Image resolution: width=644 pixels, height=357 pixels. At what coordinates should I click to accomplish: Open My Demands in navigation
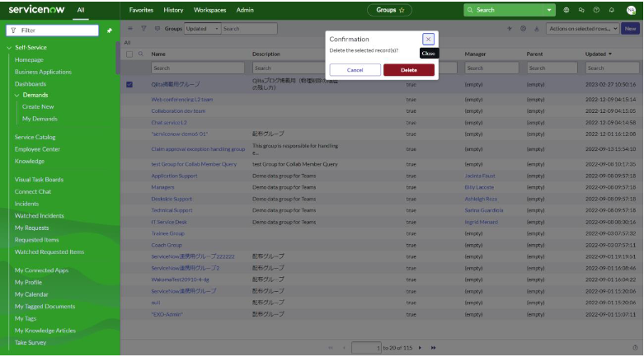(40, 119)
